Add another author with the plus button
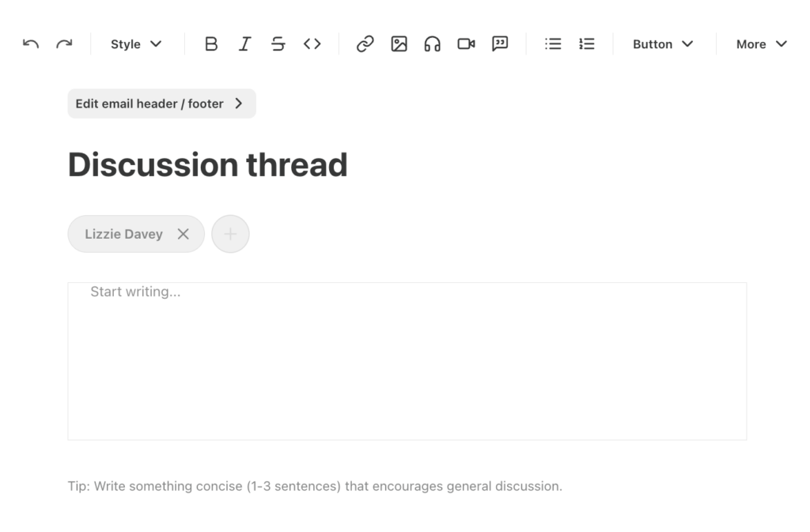 click(230, 233)
